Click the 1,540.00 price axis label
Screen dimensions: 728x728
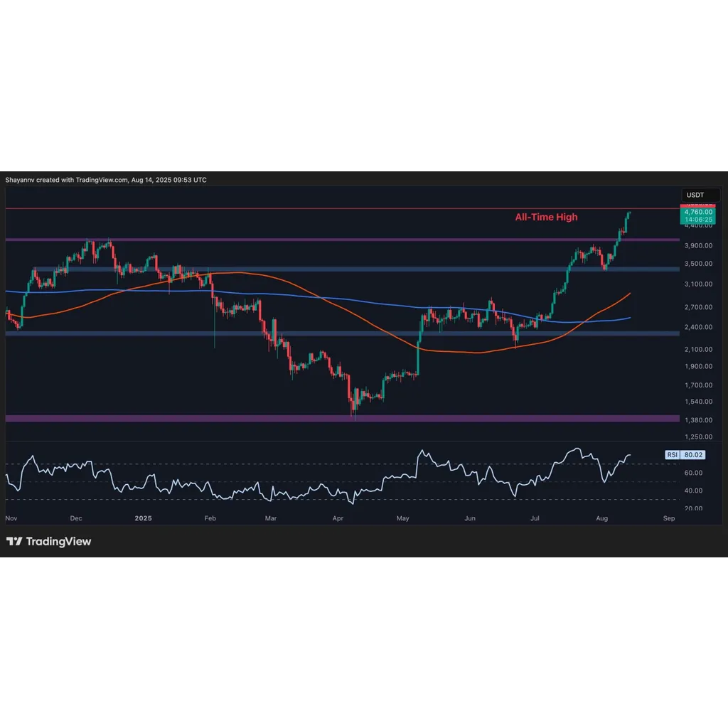698,402
